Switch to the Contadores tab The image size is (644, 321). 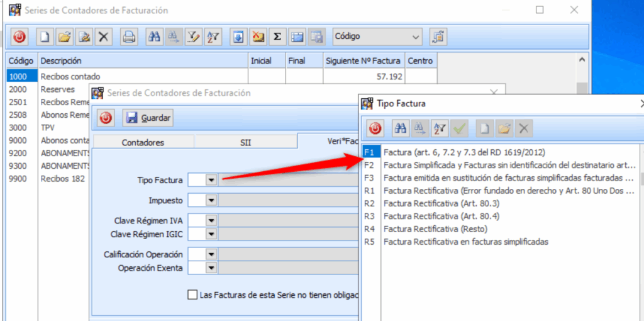143,142
